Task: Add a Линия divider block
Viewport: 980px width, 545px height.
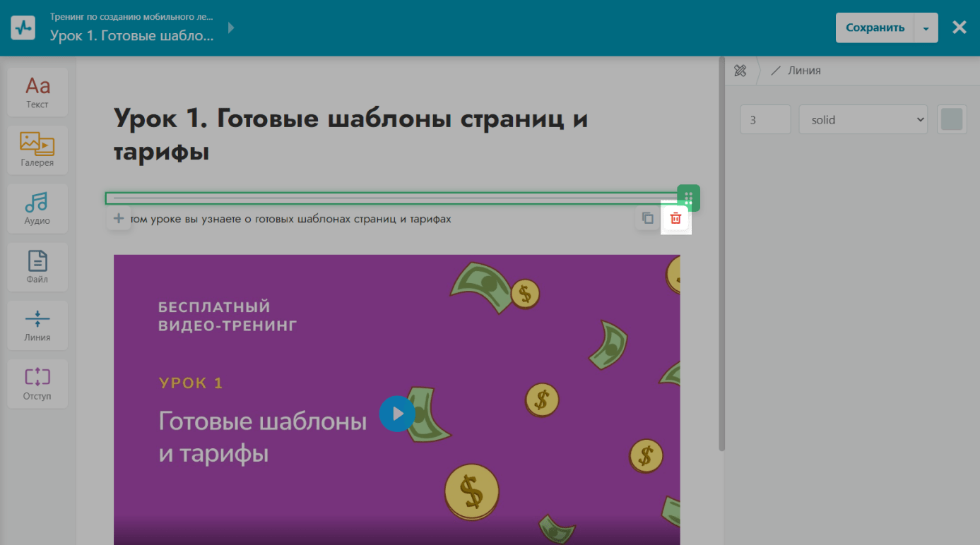Action: (x=37, y=325)
